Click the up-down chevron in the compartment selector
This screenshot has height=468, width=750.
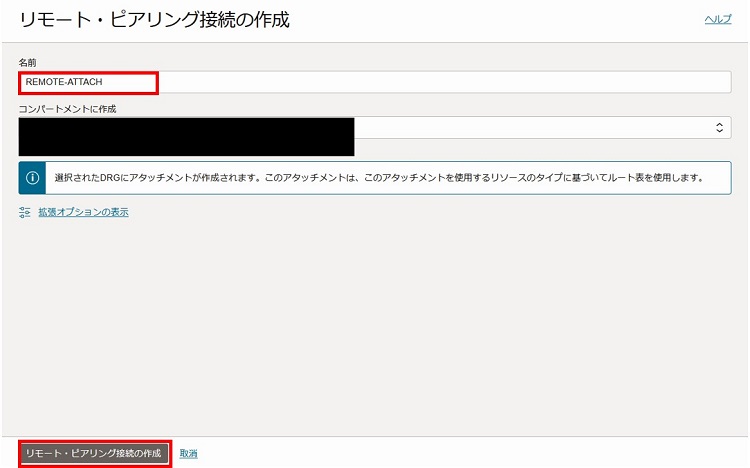tap(719, 128)
